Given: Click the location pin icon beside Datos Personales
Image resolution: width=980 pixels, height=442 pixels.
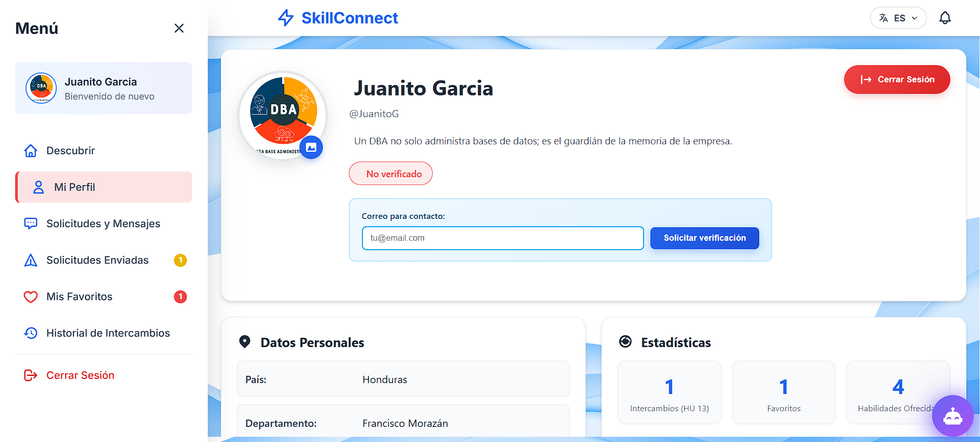Looking at the screenshot, I should point(245,342).
